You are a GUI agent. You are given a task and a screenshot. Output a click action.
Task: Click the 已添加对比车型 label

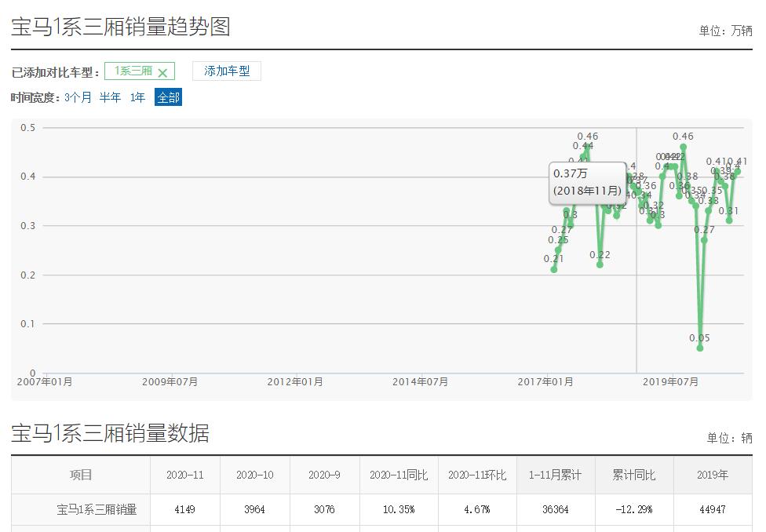55,72
